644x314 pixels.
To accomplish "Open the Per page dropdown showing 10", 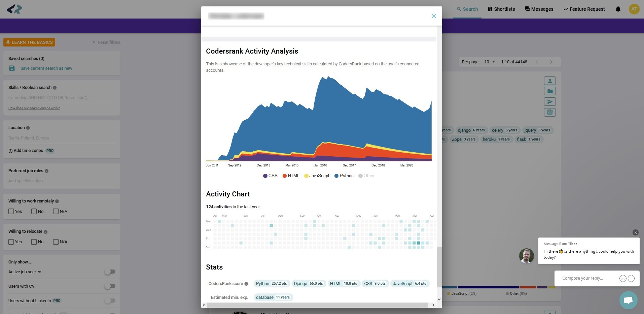I will 489,62.
